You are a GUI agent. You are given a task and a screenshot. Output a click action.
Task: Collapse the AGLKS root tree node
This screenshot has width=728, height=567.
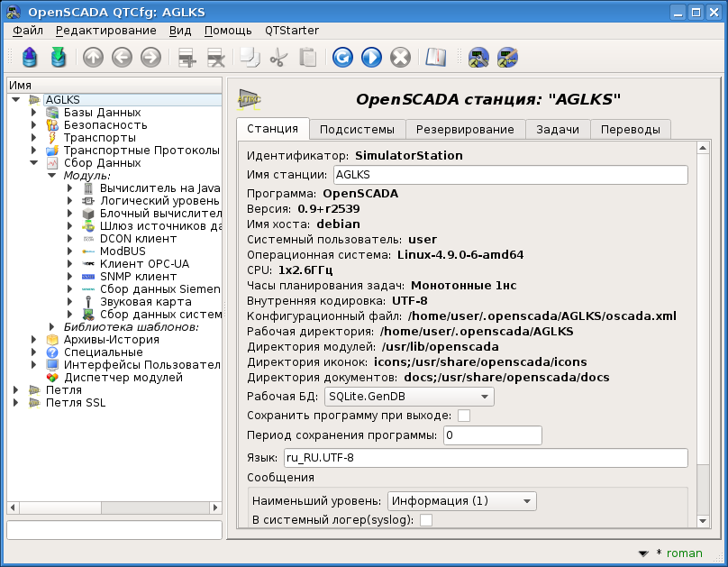tap(16, 100)
